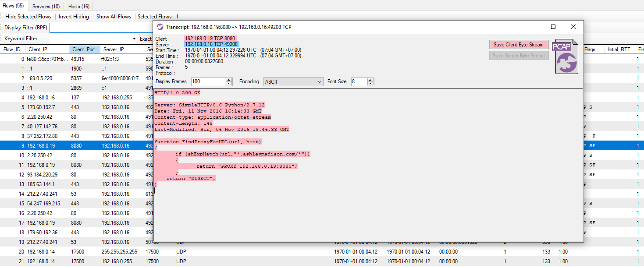Click Show All Flows
Screen dimensions: 644x268
pyautogui.click(x=114, y=17)
